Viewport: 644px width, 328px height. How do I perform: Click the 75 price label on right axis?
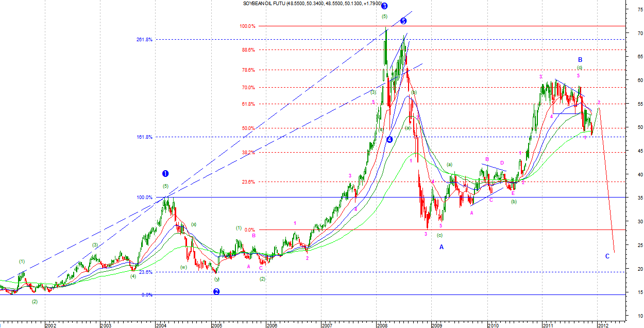pyautogui.click(x=639, y=9)
